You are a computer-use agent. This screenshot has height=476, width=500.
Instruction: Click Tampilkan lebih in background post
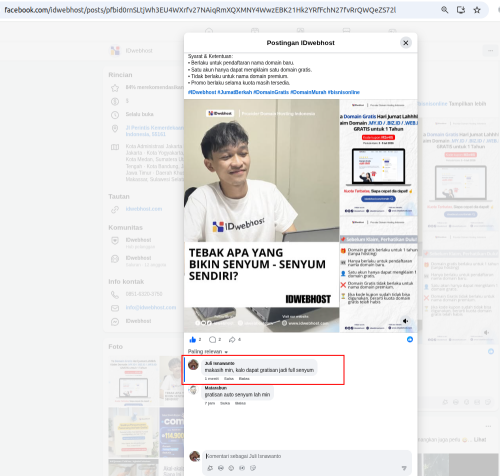[467, 104]
